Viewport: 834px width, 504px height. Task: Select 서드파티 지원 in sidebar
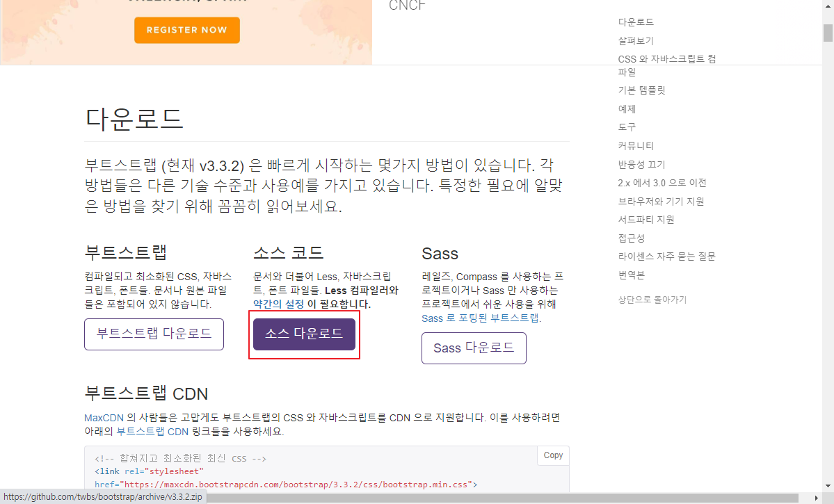[x=646, y=219]
